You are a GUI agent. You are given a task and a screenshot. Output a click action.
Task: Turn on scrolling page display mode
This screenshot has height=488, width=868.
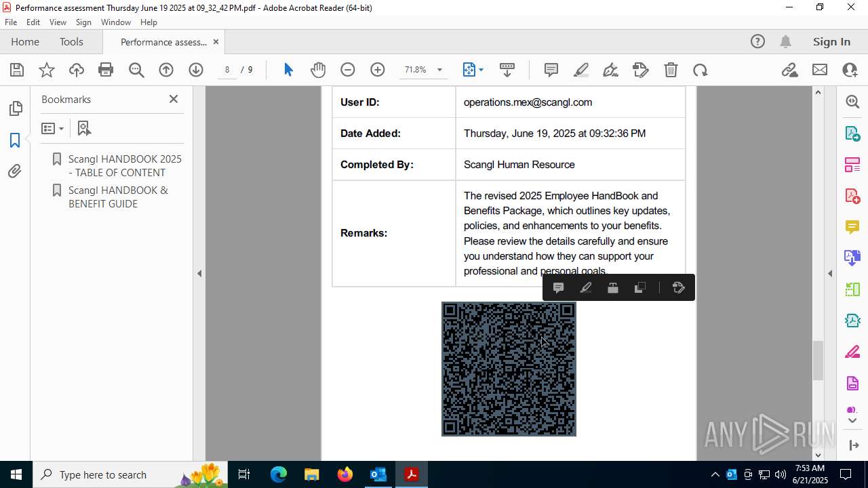coord(507,70)
